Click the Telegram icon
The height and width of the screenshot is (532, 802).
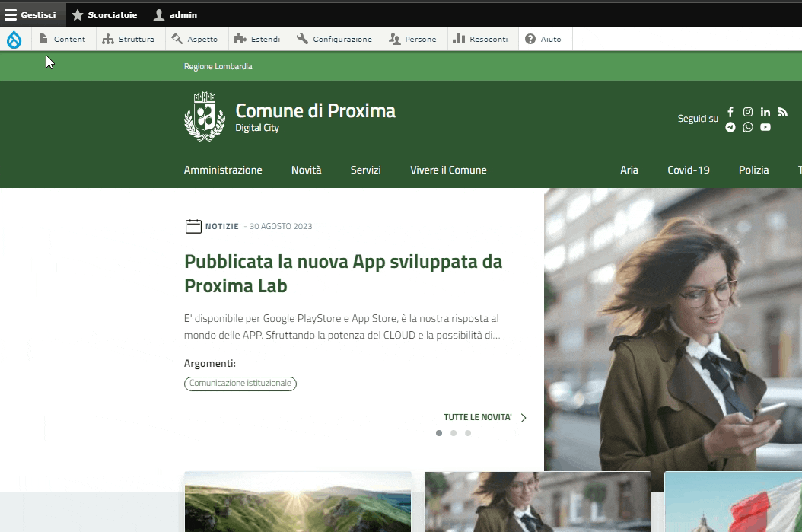click(x=730, y=127)
